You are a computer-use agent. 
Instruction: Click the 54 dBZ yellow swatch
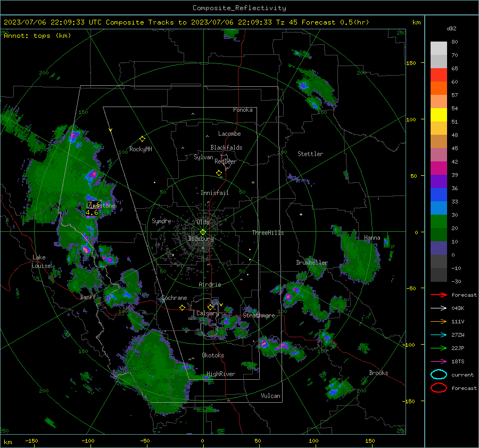[439, 115]
